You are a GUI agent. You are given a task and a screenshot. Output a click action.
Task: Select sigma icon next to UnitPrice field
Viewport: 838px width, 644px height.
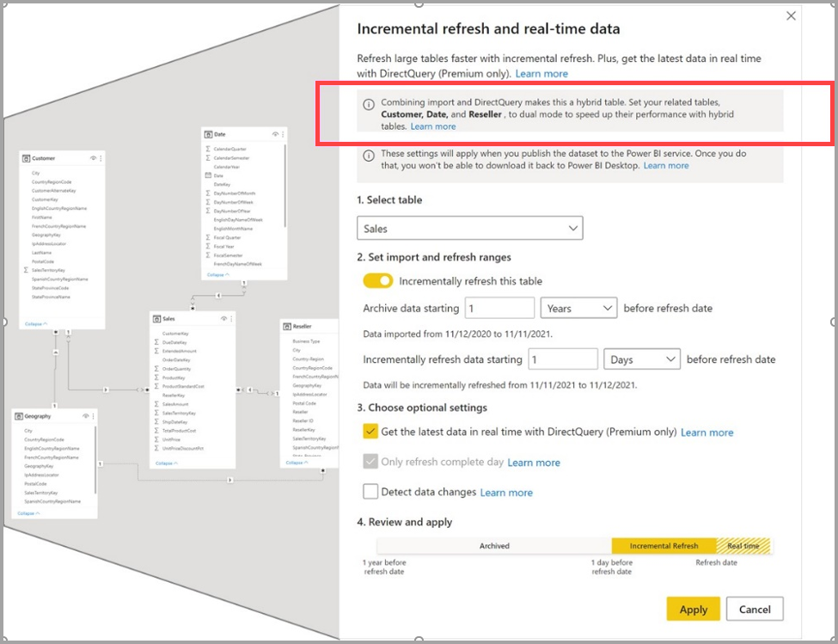(156, 439)
